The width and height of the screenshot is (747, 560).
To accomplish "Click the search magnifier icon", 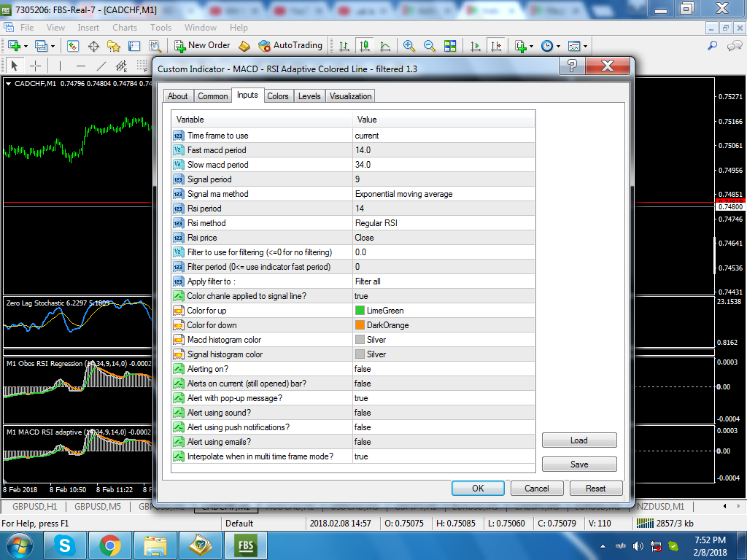I will tap(712, 46).
